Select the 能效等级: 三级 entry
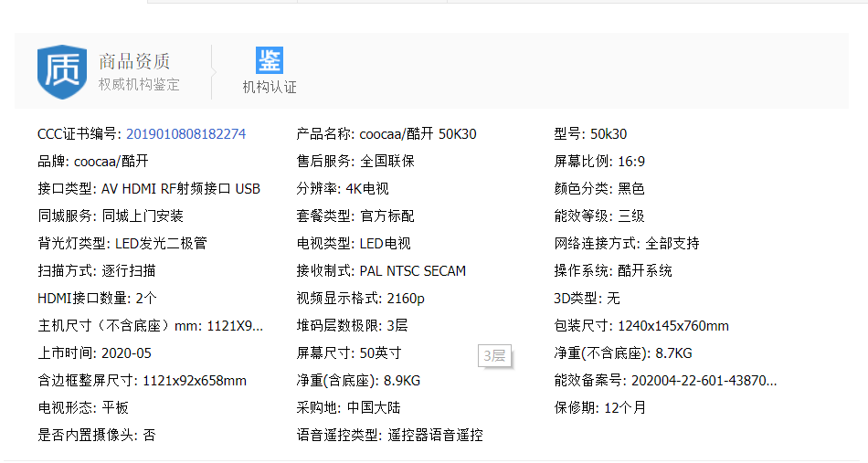Viewport: 868px width, 463px height. [x=599, y=216]
